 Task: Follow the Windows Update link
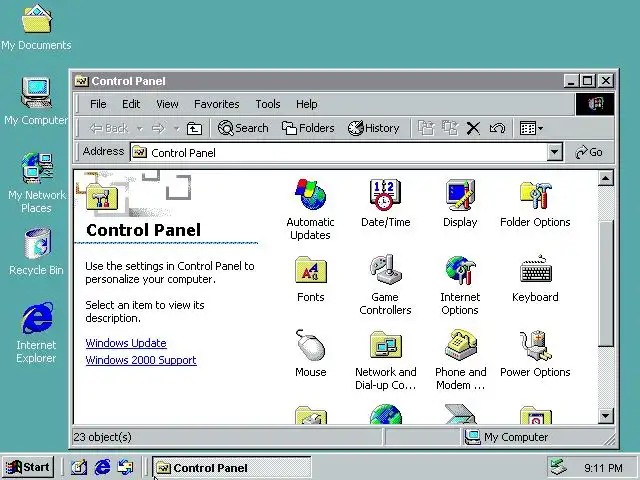pyautogui.click(x=126, y=343)
